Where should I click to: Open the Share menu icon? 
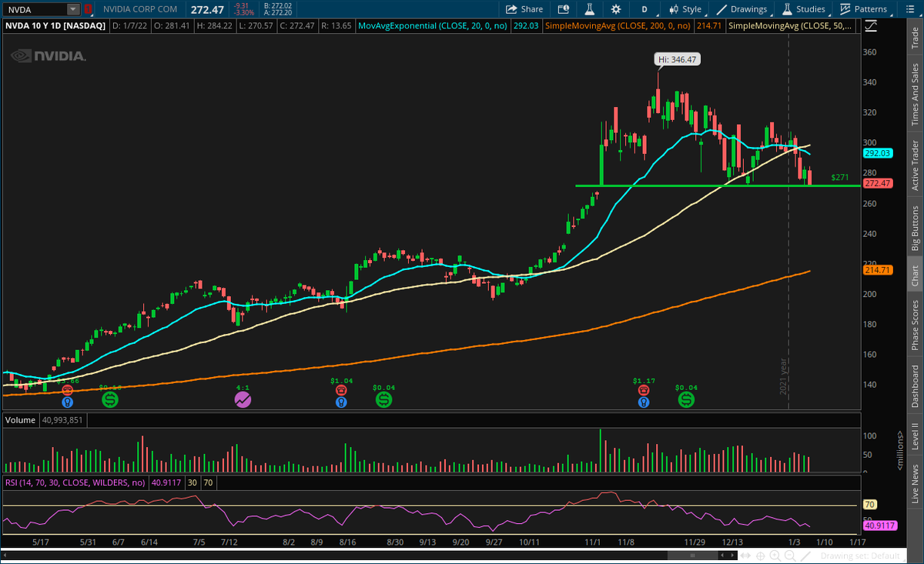pyautogui.click(x=511, y=9)
